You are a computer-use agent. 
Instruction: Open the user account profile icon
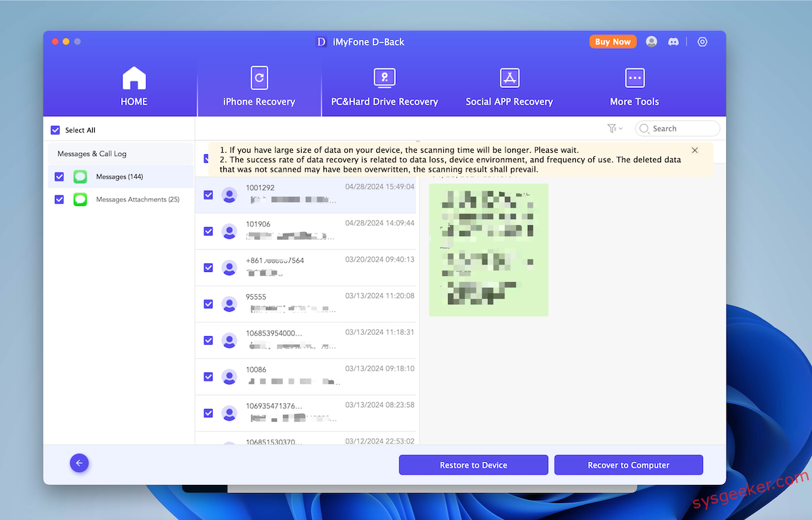coord(652,42)
